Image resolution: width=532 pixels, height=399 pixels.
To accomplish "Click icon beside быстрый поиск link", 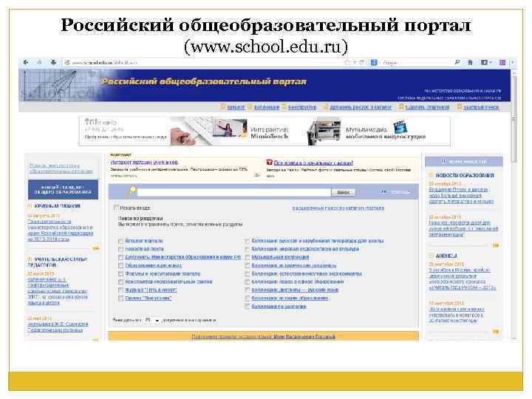I will (460, 107).
